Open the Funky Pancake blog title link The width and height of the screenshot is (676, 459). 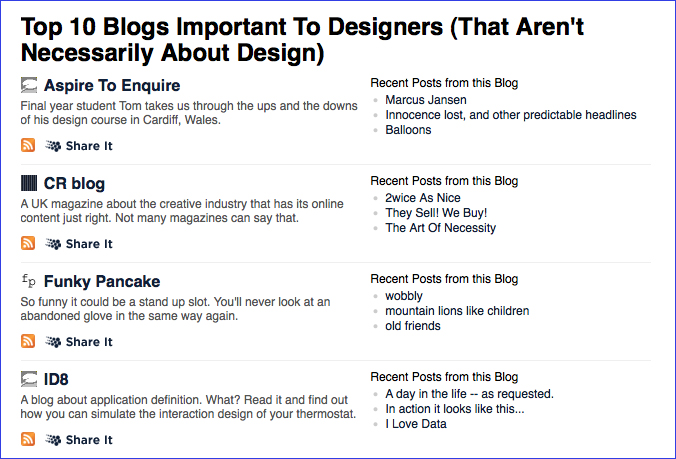pyautogui.click(x=102, y=282)
